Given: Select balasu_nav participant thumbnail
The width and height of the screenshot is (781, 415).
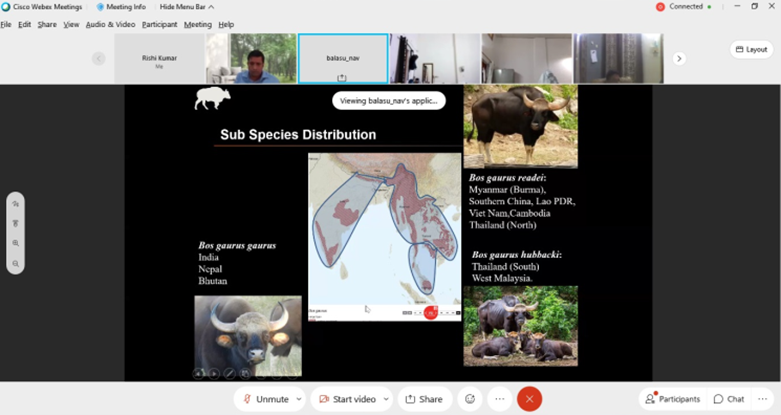Looking at the screenshot, I should 343,59.
